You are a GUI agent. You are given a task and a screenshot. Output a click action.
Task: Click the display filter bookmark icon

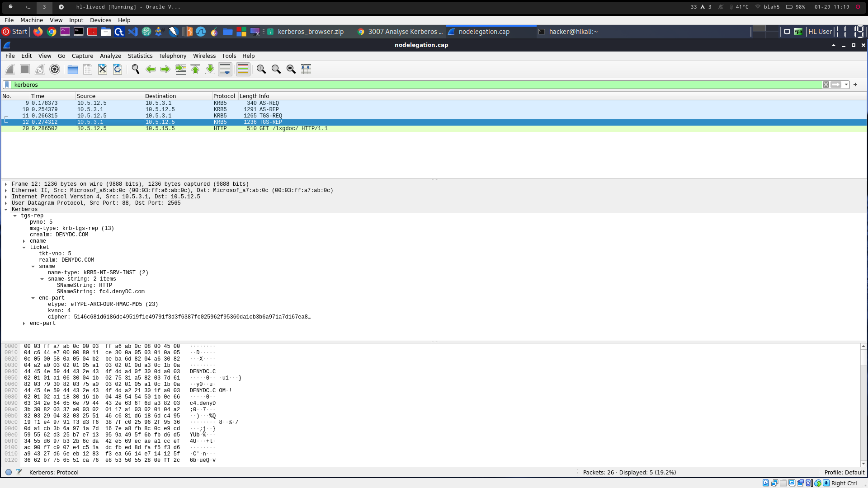tap(7, 84)
